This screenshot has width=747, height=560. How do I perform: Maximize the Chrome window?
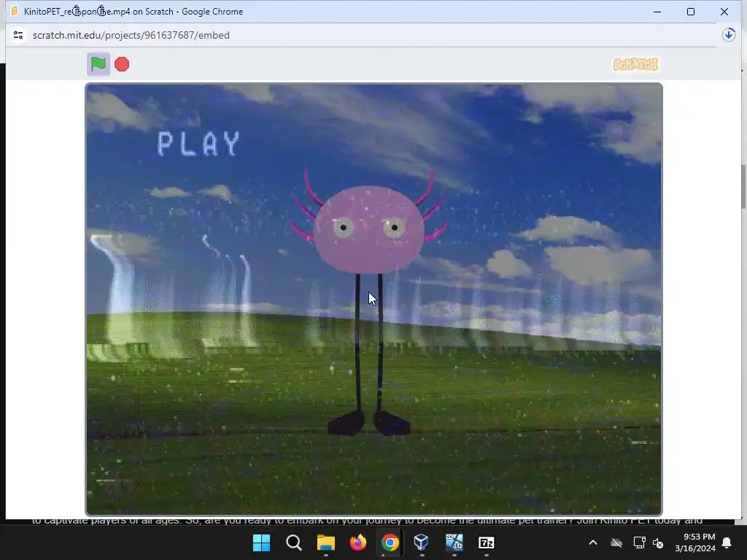(x=691, y=12)
